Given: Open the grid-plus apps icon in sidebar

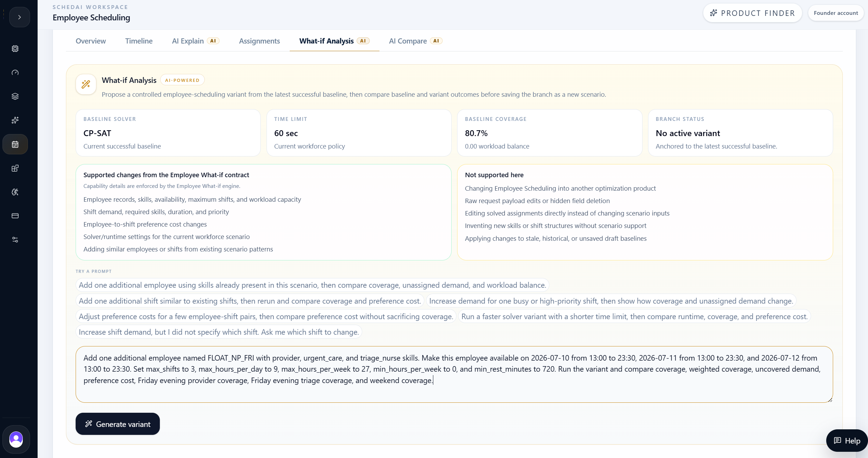Looking at the screenshot, I should tap(15, 168).
